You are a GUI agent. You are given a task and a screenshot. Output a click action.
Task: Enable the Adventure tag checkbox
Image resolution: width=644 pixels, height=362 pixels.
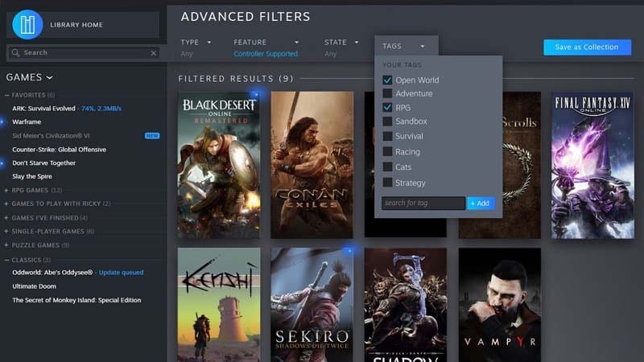[x=387, y=94]
